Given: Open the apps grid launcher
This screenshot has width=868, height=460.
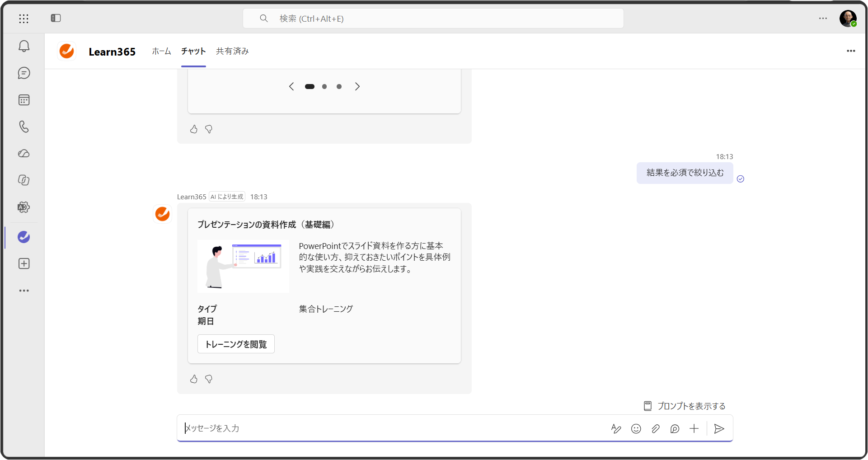Looking at the screenshot, I should coord(23,19).
